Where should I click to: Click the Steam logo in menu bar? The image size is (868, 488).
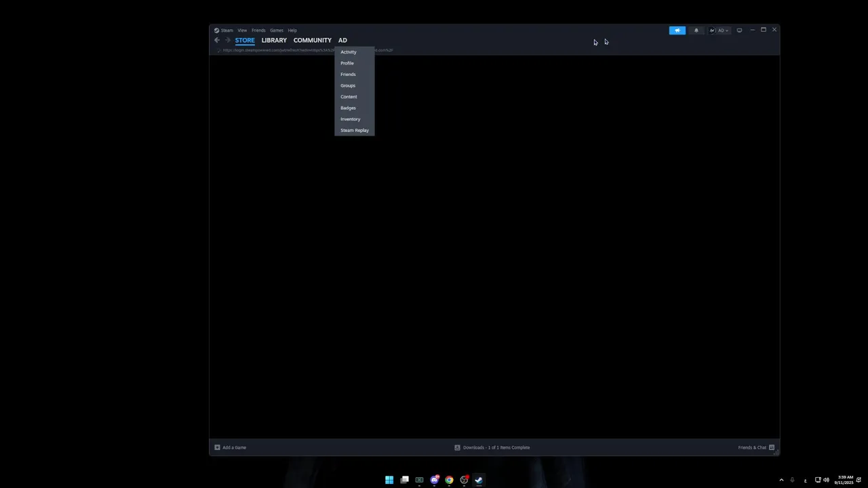(x=216, y=30)
